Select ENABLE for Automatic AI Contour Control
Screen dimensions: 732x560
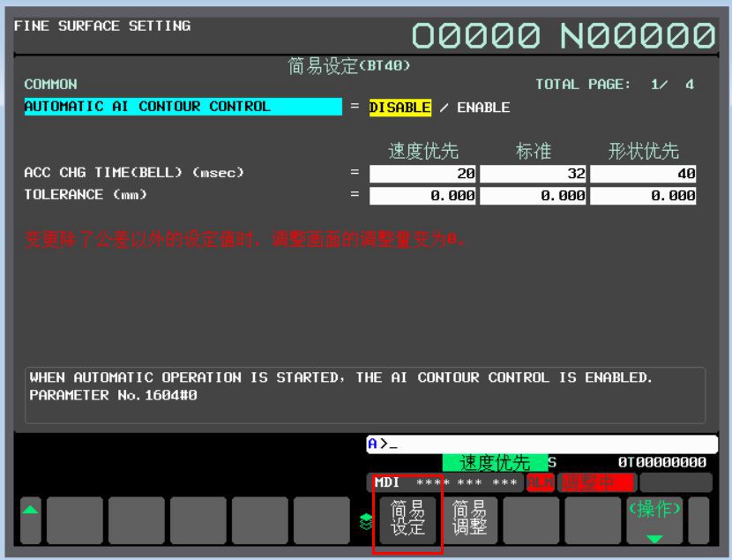click(483, 108)
